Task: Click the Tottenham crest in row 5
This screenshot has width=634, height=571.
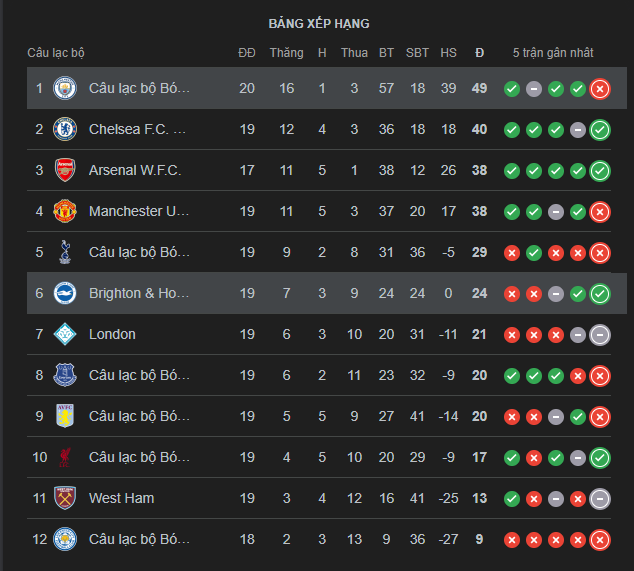Action: [x=65, y=252]
